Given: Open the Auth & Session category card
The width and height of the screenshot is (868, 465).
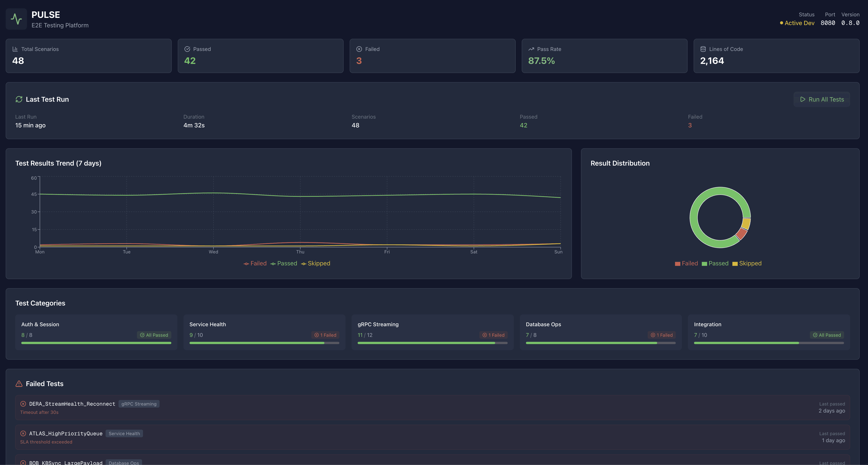Looking at the screenshot, I should click(96, 332).
